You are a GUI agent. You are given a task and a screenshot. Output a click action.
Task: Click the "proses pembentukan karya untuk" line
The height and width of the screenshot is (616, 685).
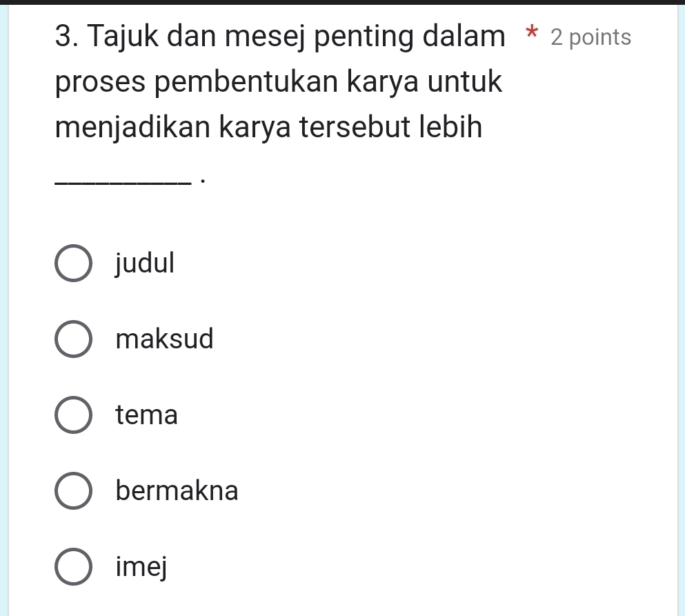[278, 83]
